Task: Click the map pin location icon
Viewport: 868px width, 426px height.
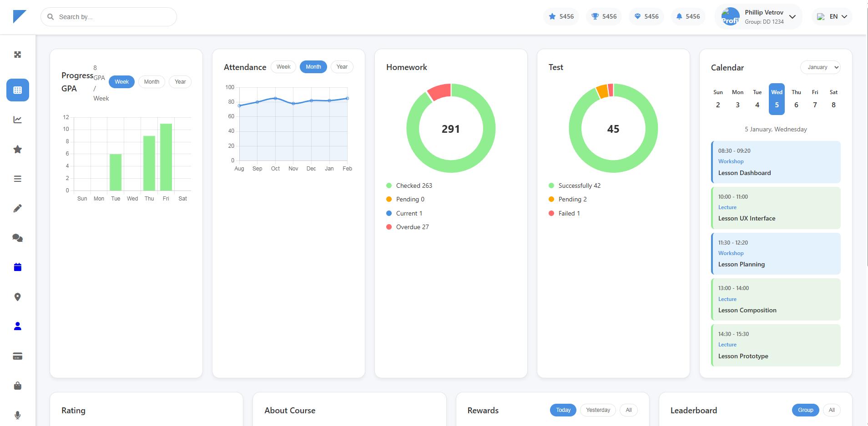Action: point(18,297)
